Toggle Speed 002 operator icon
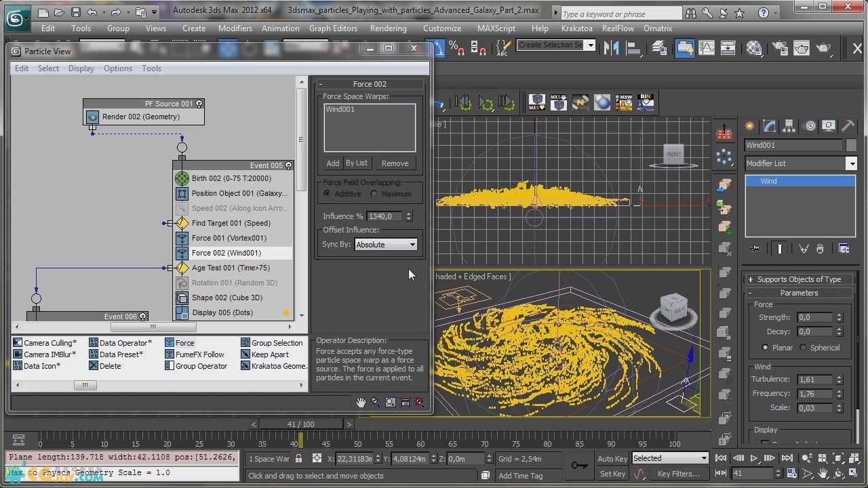 pyautogui.click(x=182, y=208)
